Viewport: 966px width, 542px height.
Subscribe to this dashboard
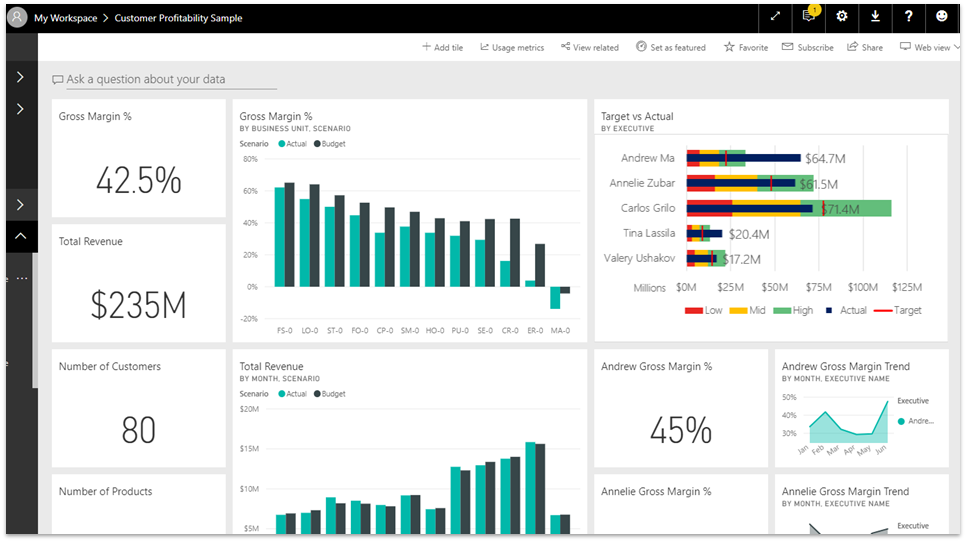808,47
